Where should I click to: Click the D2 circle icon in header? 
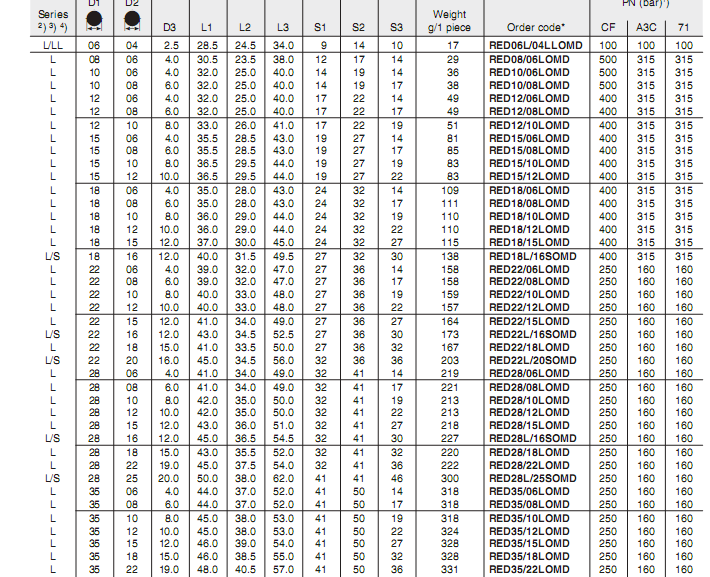[131, 19]
